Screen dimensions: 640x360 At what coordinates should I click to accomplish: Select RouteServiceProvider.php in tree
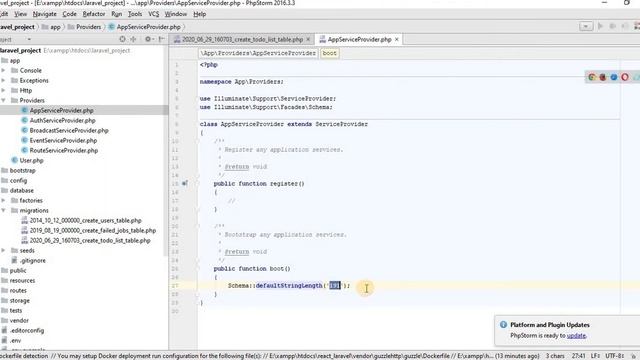(x=64, y=151)
